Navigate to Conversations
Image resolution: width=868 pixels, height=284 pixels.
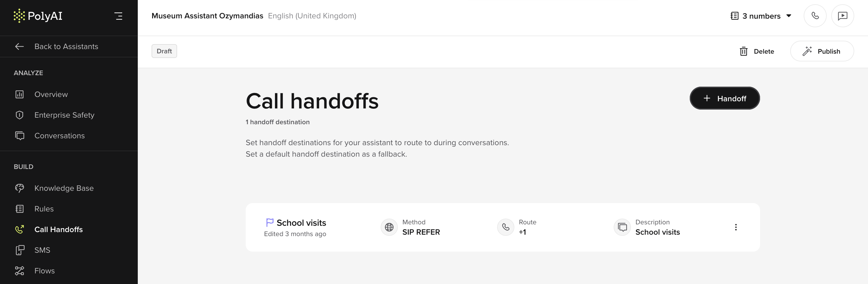coord(59,135)
